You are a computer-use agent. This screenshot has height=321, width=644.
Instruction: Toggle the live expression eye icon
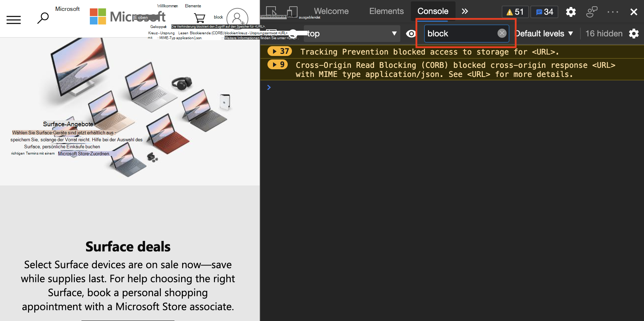[x=411, y=34]
